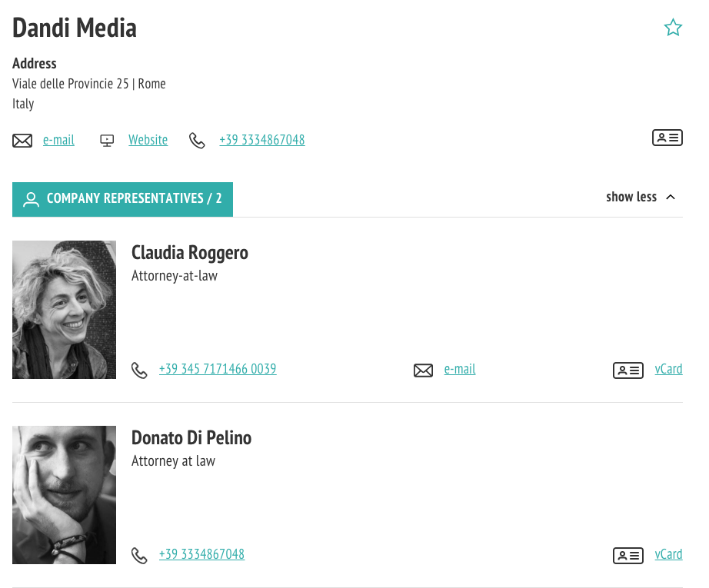Star Dandi Media as a favorite
The image size is (709, 588).
tap(673, 28)
